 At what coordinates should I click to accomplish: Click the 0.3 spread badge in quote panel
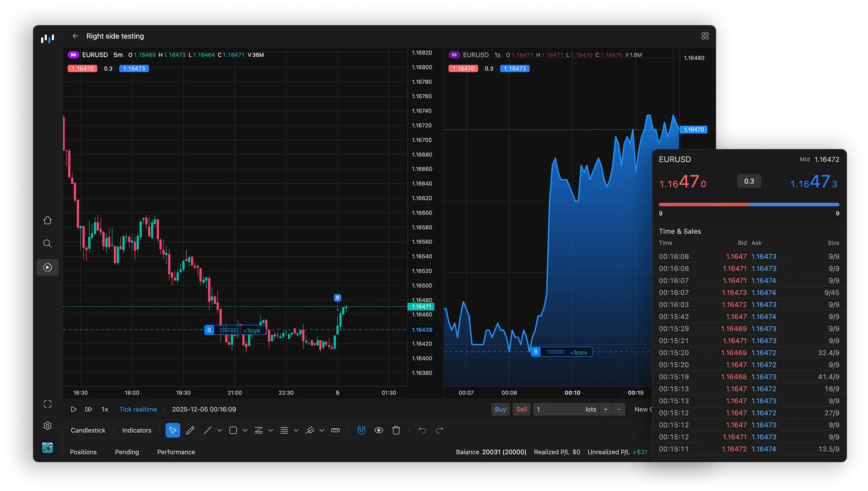[x=749, y=181]
